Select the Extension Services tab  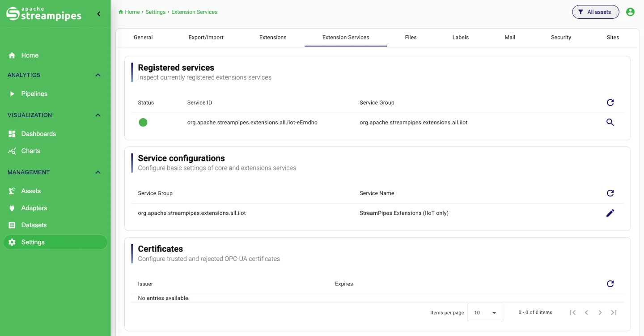point(346,38)
